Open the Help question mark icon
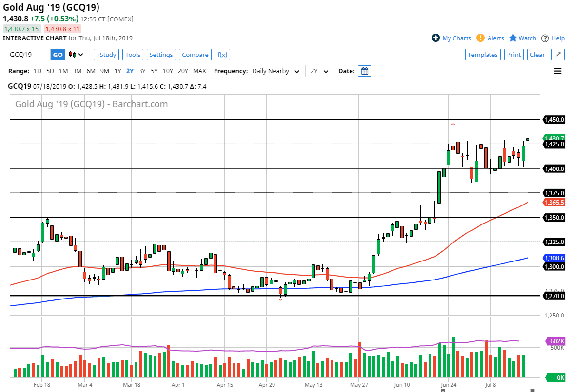The height and width of the screenshot is (392, 567). [545, 38]
